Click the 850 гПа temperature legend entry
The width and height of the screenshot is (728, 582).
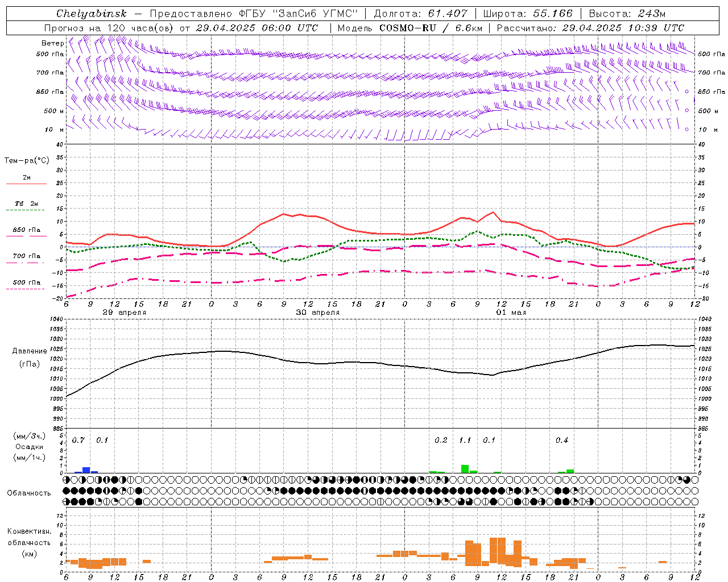pos(27,230)
